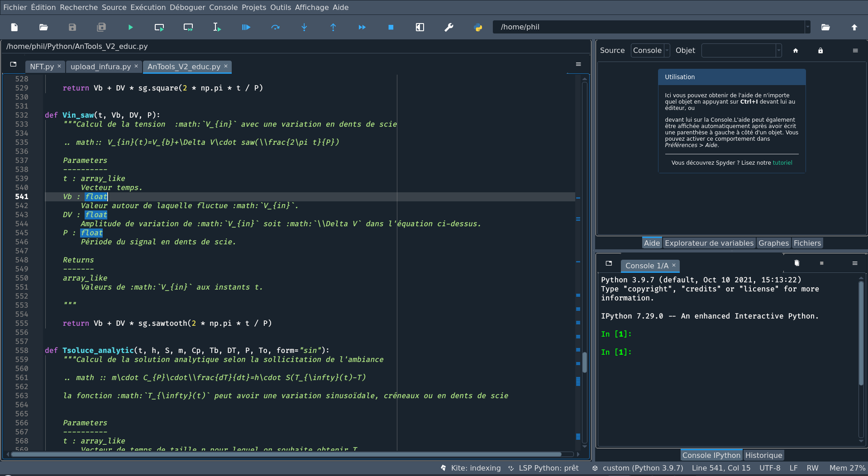Open Preferences with wrench icon
868x476 pixels.
click(x=449, y=27)
